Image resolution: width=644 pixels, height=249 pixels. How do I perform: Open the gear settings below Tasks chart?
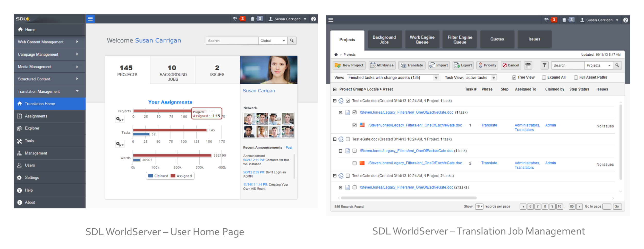coord(120,144)
